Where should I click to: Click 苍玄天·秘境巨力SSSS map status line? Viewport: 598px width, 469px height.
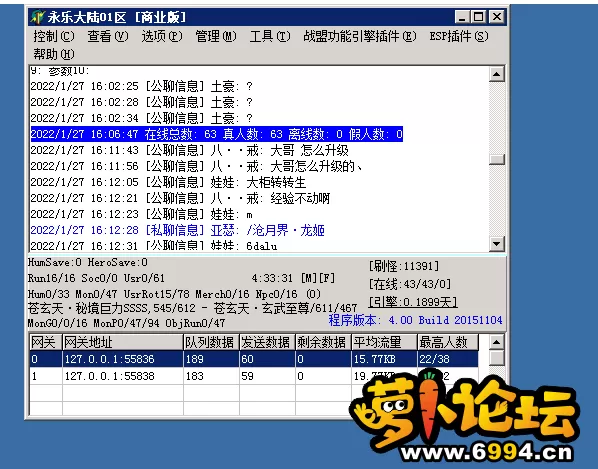193,308
